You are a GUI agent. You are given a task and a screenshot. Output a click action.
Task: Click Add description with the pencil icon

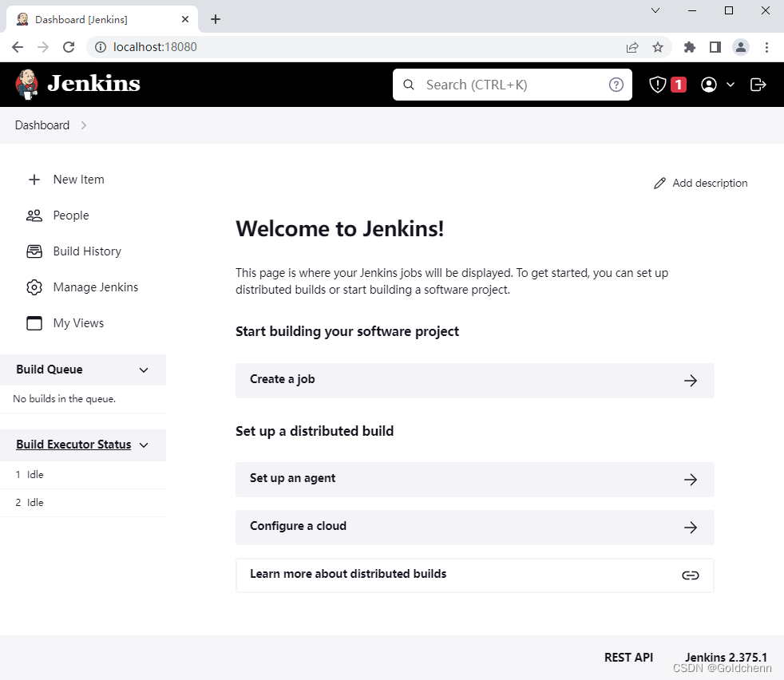(700, 183)
